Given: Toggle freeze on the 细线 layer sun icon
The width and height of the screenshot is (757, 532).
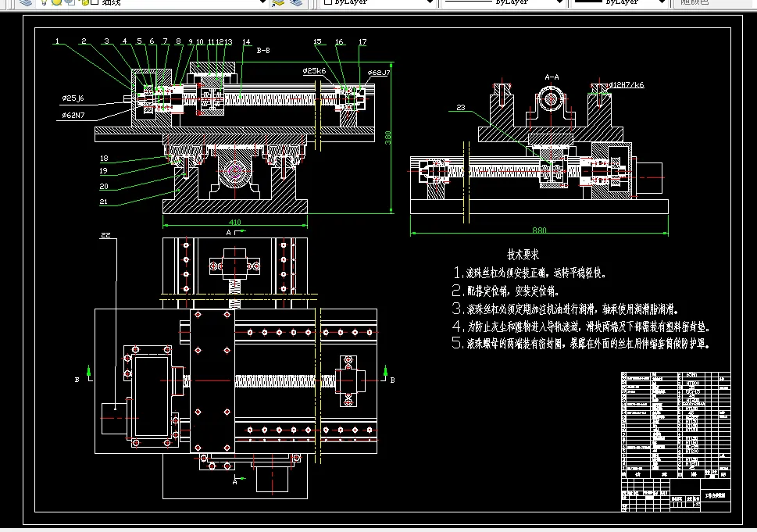Looking at the screenshot, I should click(56, 3).
